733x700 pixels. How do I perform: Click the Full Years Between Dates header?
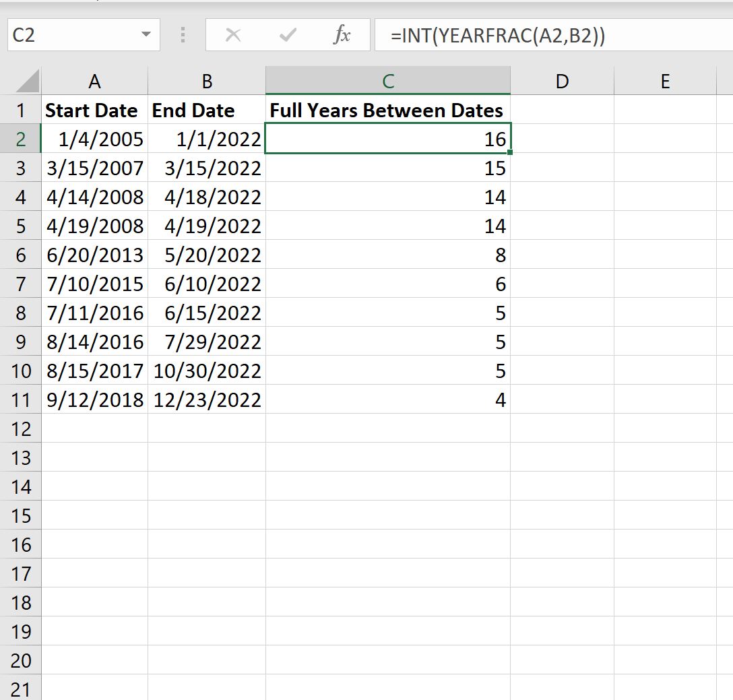point(388,110)
